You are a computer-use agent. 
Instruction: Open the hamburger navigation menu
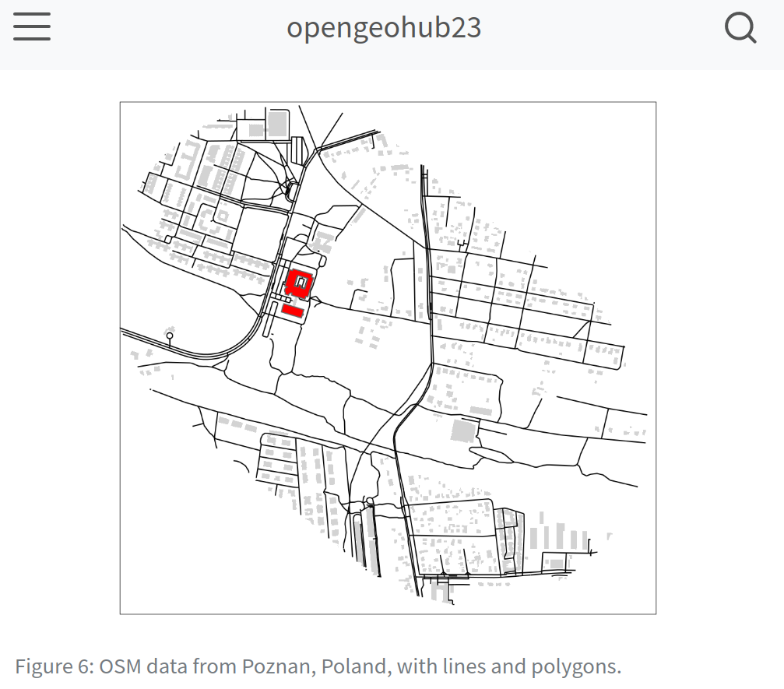point(32,27)
